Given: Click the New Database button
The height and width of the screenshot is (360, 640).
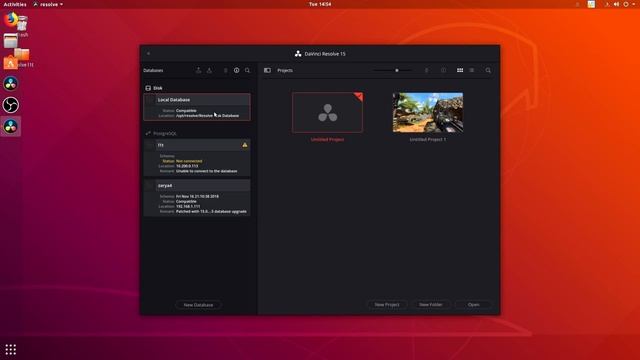Looking at the screenshot, I should [198, 305].
